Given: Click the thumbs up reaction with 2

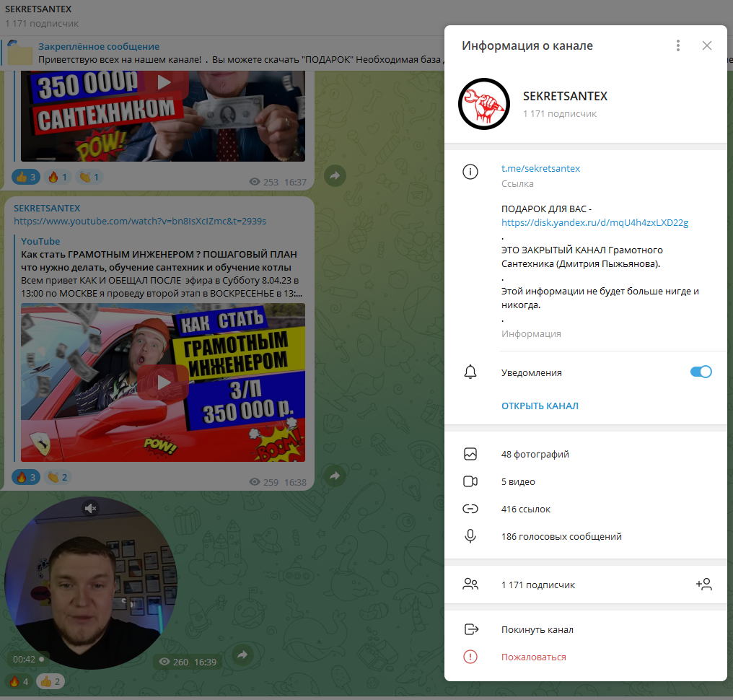Looking at the screenshot, I should [51, 682].
